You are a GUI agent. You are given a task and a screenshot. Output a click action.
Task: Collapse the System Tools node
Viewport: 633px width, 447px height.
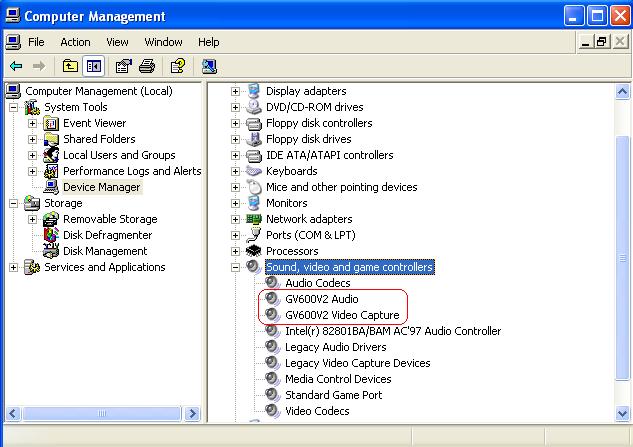13,107
